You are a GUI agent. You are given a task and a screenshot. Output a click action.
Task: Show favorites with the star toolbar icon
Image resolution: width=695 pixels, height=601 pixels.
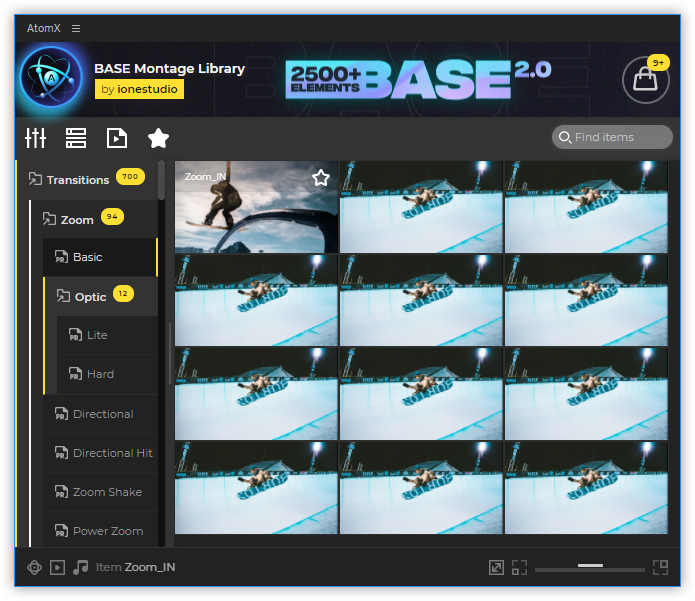pyautogui.click(x=158, y=138)
